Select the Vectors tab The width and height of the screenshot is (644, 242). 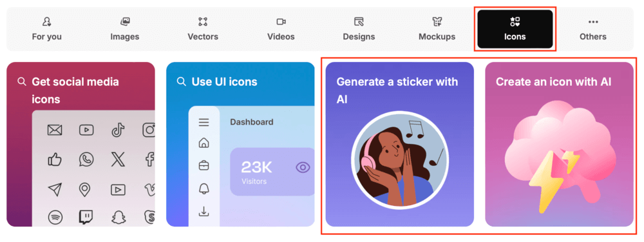click(203, 29)
